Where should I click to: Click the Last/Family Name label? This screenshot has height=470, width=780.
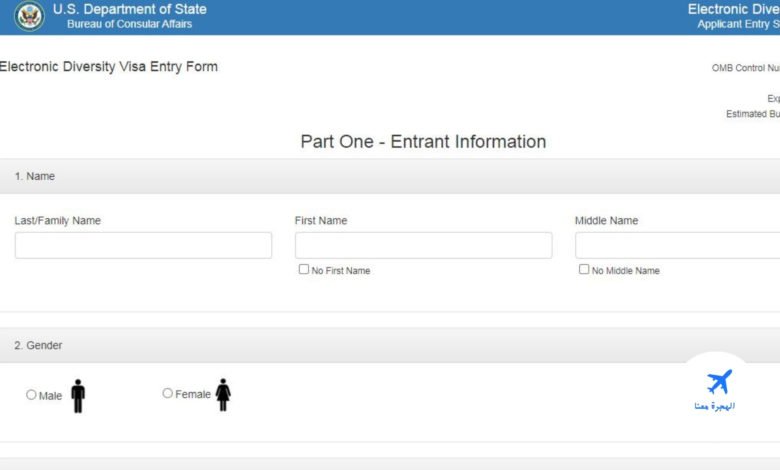(58, 220)
